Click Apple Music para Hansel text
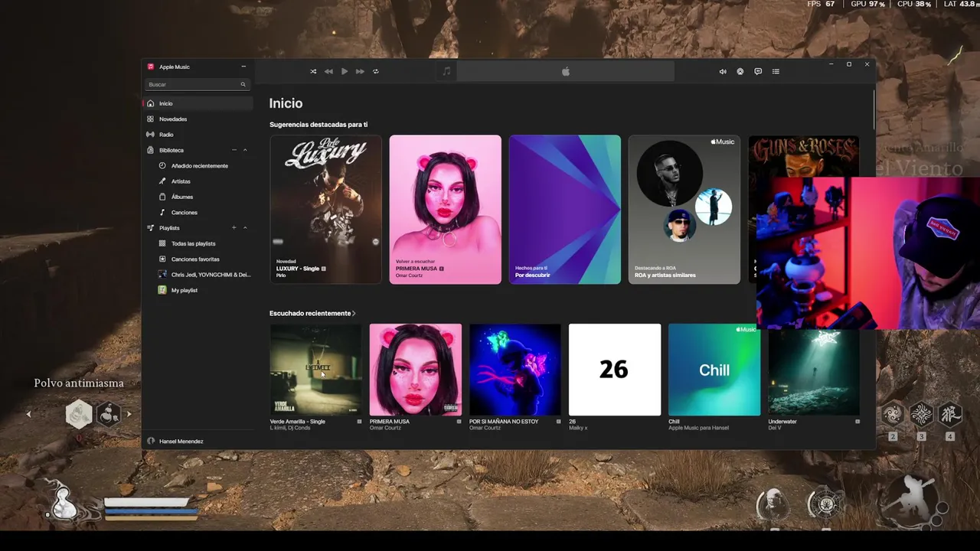The width and height of the screenshot is (980, 551). click(698, 428)
